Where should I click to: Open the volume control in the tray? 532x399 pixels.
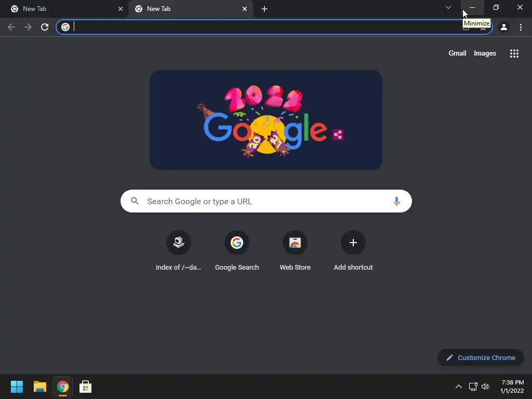tap(485, 387)
